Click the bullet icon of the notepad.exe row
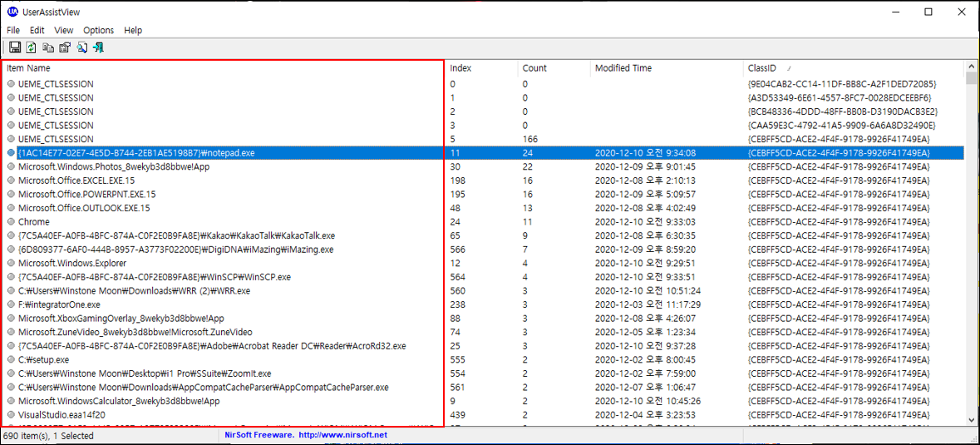The image size is (980, 445). click(12, 152)
